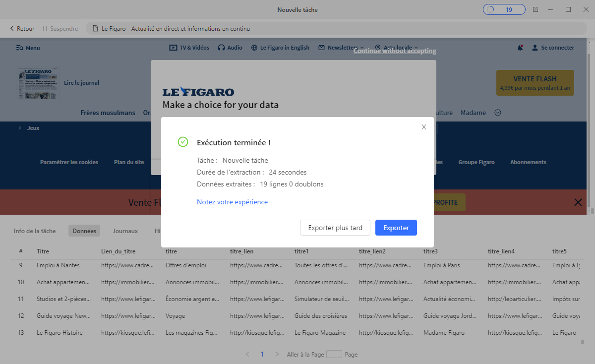Dismiss the Vente Flash red banner
Screen dimensions: 595x364
578,202
